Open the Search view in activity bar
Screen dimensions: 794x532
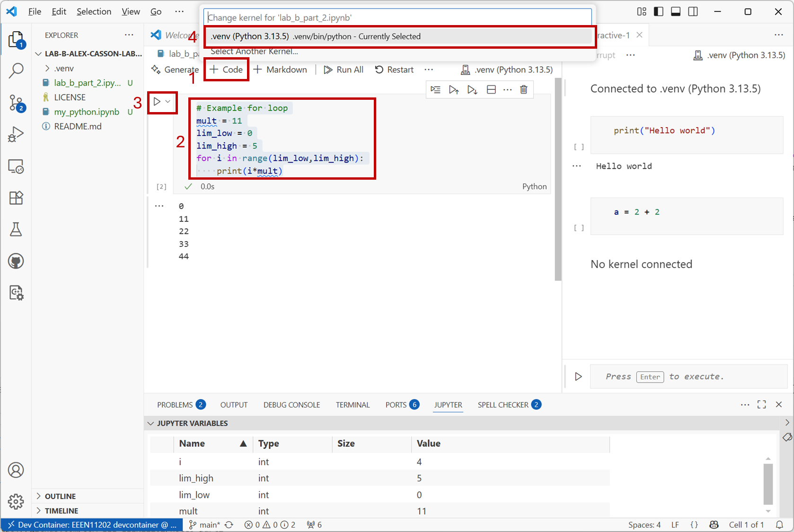point(16,71)
